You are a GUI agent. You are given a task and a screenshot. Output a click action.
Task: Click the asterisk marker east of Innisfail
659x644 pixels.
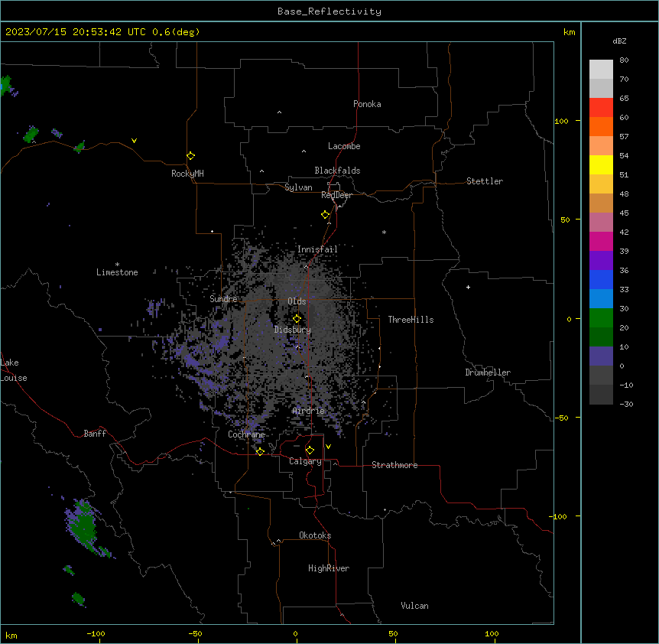384,232
